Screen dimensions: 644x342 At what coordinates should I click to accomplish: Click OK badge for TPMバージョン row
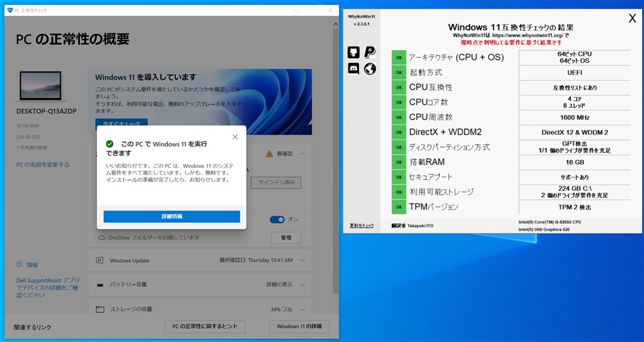pyautogui.click(x=399, y=207)
